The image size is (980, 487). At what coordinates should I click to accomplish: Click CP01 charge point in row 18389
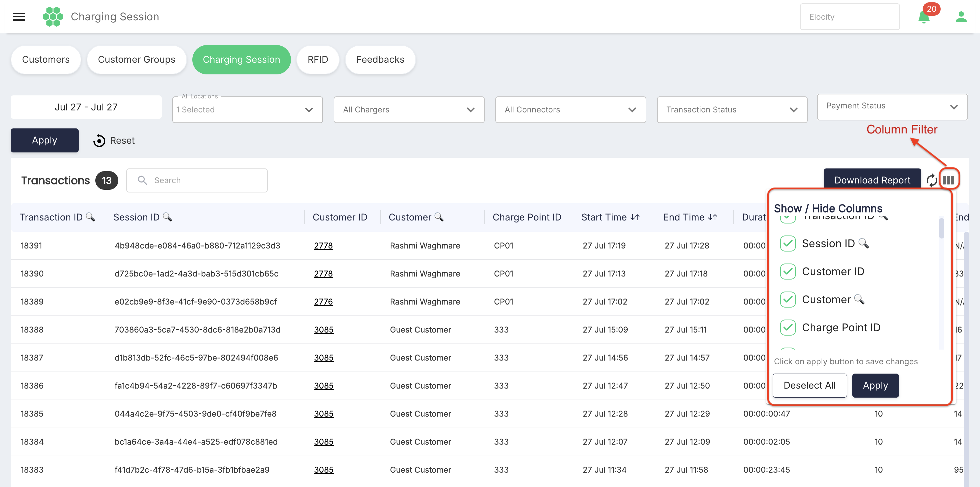504,302
